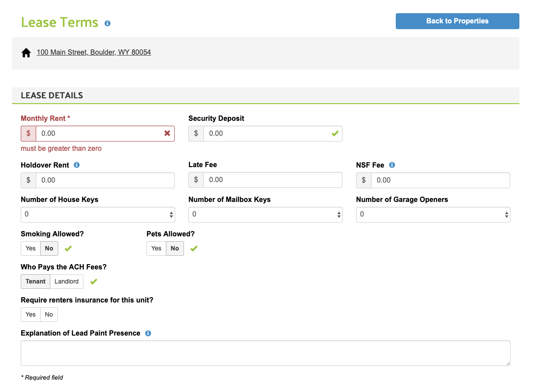Open the Number of Garage Openers dropdown
The width and height of the screenshot is (537, 392).
click(433, 215)
